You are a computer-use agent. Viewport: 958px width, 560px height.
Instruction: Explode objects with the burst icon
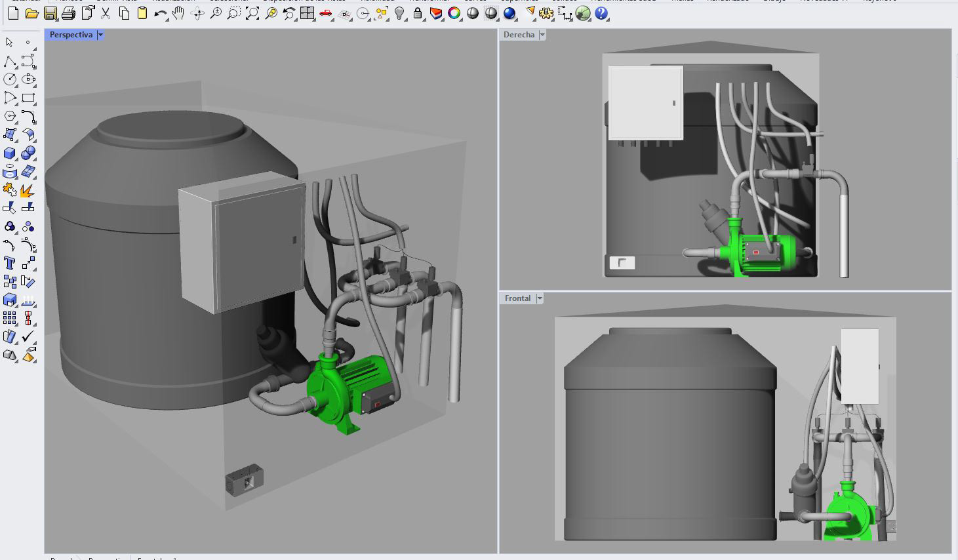pyautogui.click(x=28, y=190)
